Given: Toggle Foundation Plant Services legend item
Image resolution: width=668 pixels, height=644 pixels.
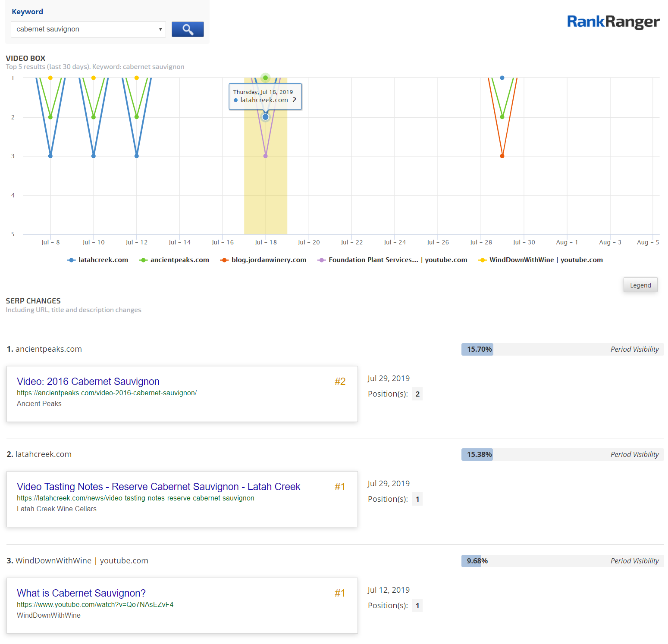Looking at the screenshot, I should 392,260.
